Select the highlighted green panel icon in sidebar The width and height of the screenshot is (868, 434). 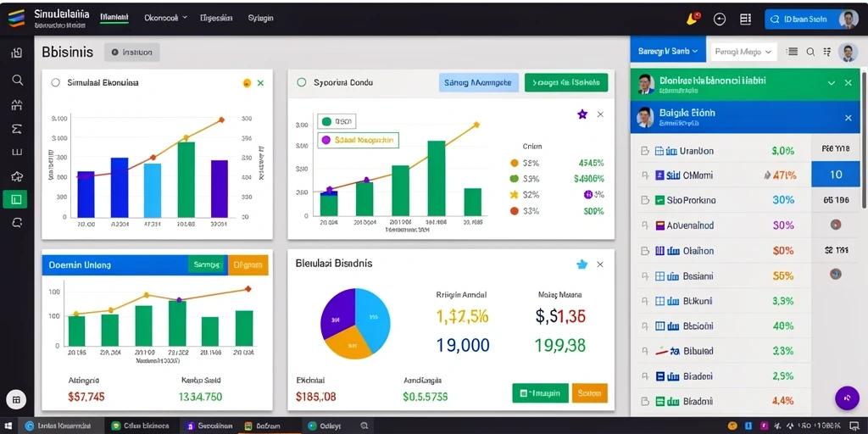click(x=17, y=198)
